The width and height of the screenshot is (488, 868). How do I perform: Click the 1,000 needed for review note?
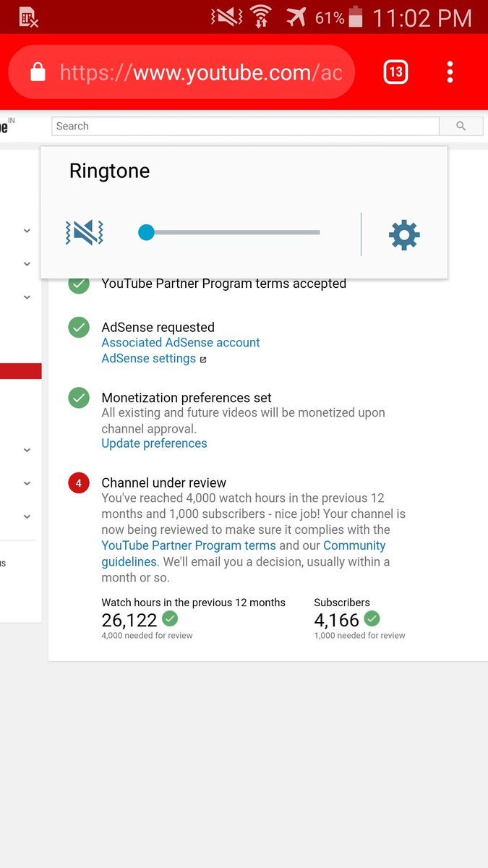[x=359, y=636]
